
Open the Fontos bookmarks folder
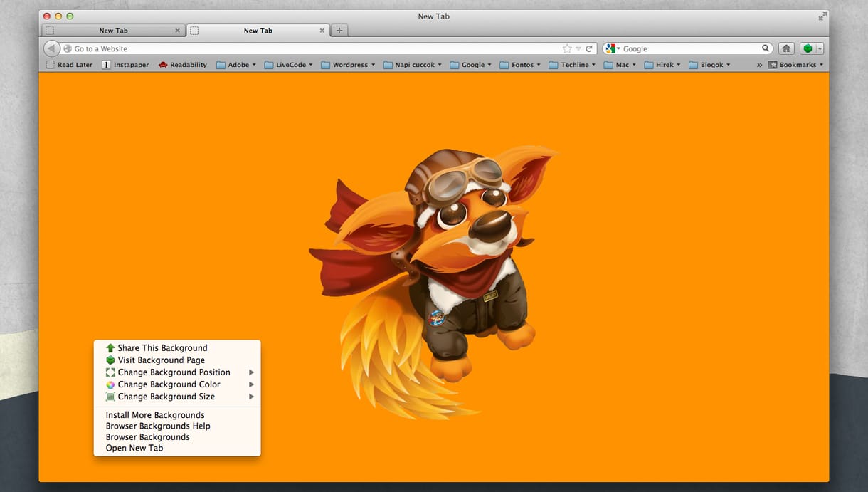[x=520, y=65]
